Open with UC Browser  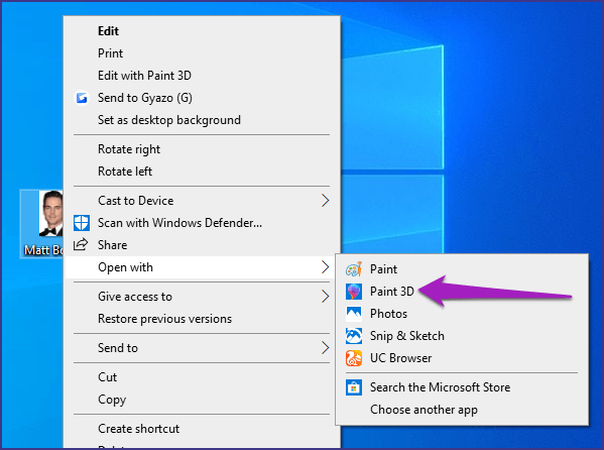tap(462, 358)
